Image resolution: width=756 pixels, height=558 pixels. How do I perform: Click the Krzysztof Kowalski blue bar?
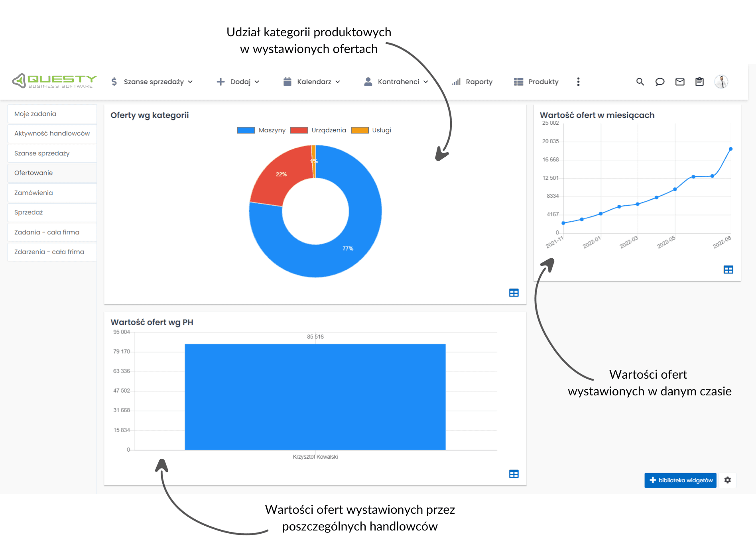point(315,397)
